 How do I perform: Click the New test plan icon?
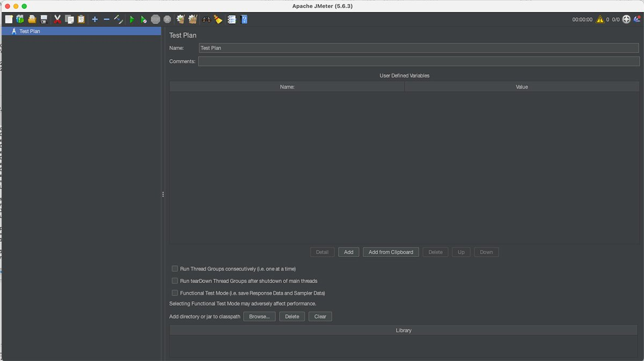[x=9, y=19]
